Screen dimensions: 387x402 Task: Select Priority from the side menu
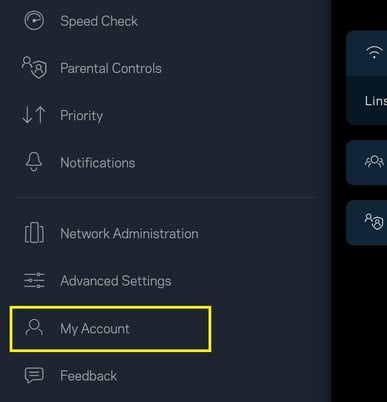pyautogui.click(x=81, y=116)
